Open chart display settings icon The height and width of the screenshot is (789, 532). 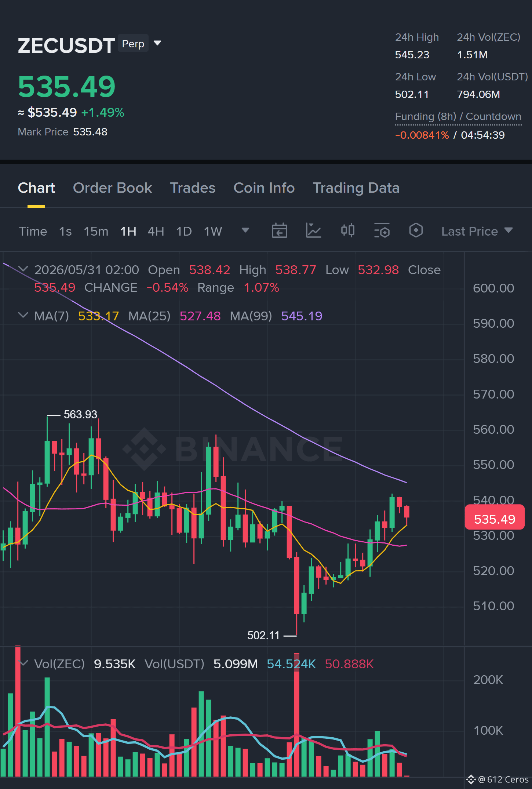[x=382, y=231]
